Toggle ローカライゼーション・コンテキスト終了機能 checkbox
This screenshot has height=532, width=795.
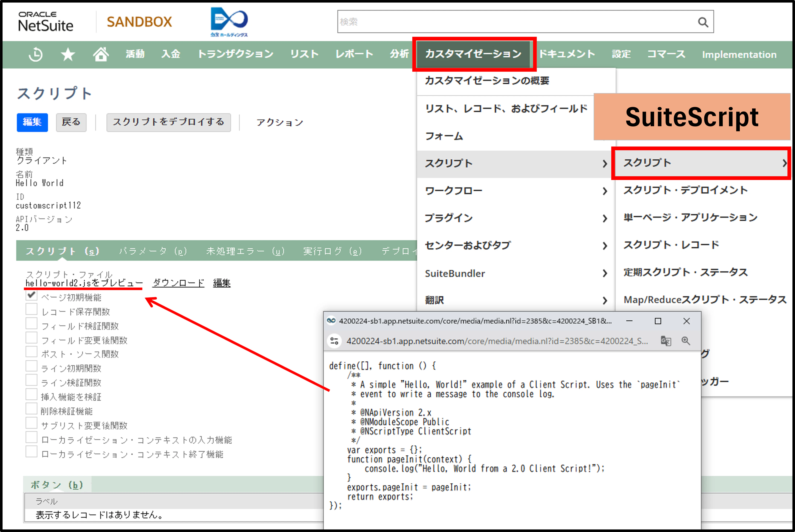point(32,452)
